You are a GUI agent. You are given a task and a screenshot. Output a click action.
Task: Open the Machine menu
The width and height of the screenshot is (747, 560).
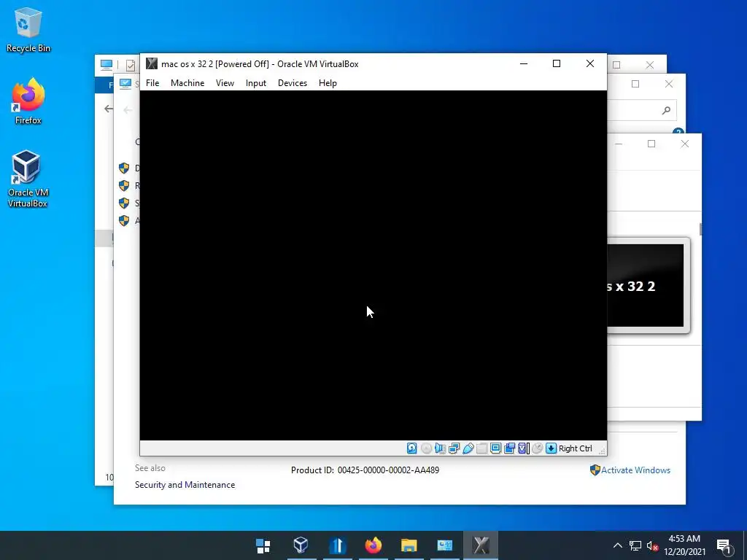coord(187,83)
